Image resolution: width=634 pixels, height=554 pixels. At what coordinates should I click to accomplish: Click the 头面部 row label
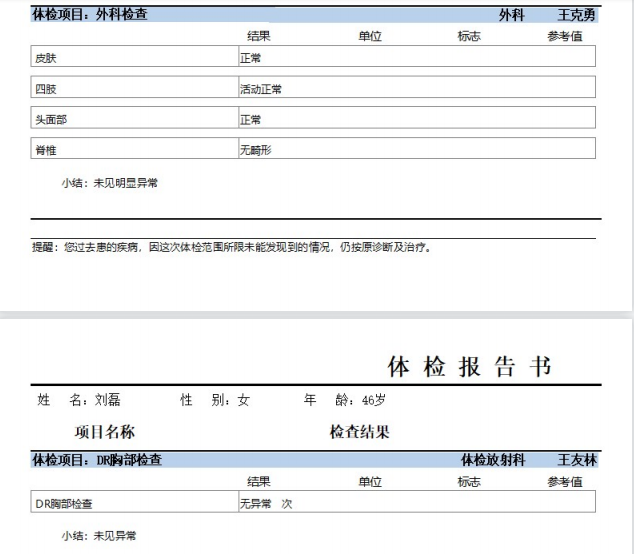coord(51,120)
